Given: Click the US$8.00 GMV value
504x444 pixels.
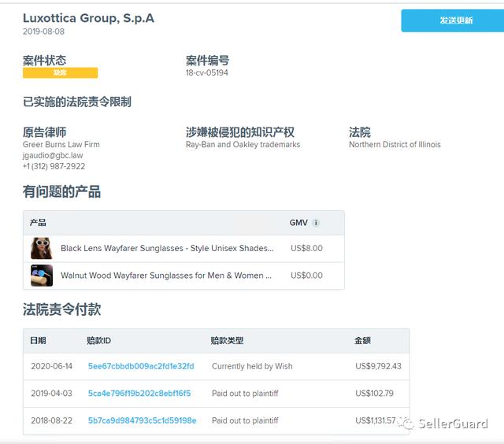Looking at the screenshot, I should (x=306, y=248).
